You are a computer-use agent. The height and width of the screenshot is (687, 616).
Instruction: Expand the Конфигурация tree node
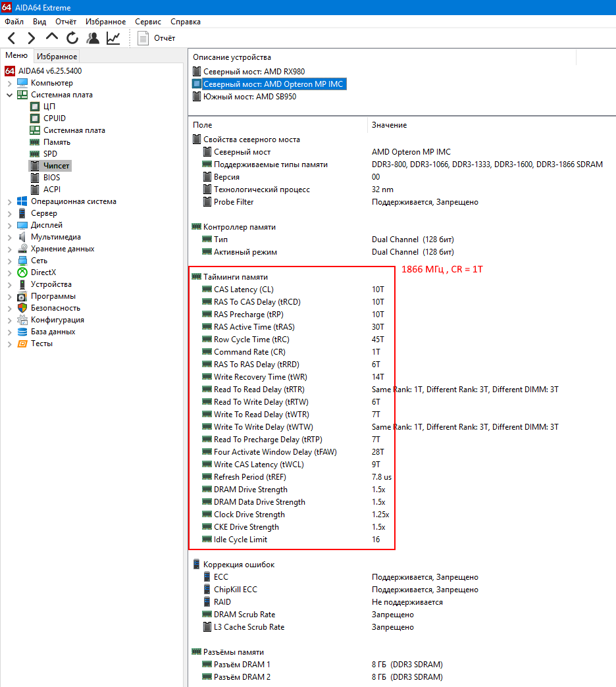pyautogui.click(x=10, y=320)
